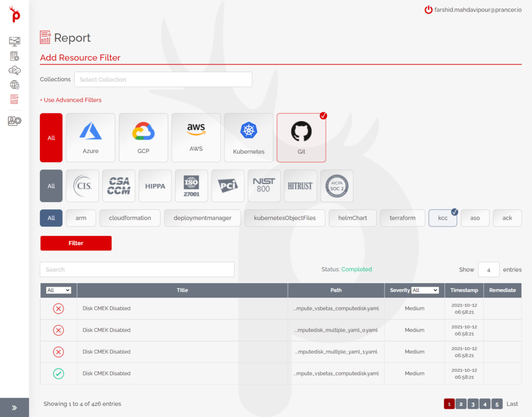Viewport: 532px width, 417px height.
Task: Click the Prancer logo at the top left
Action: 14,15
